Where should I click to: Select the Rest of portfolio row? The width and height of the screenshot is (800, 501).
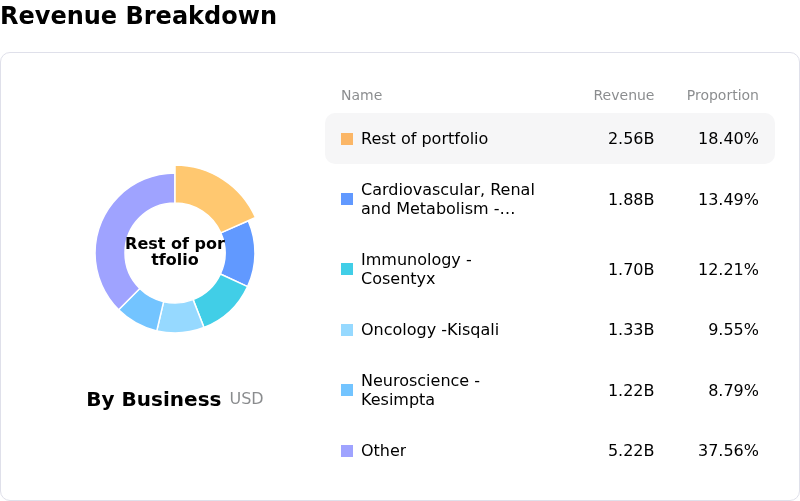click(549, 139)
